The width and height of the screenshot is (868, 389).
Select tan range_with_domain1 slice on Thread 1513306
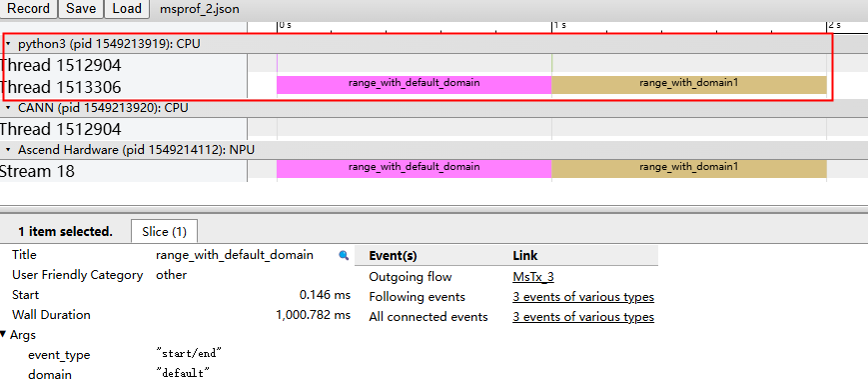[689, 85]
